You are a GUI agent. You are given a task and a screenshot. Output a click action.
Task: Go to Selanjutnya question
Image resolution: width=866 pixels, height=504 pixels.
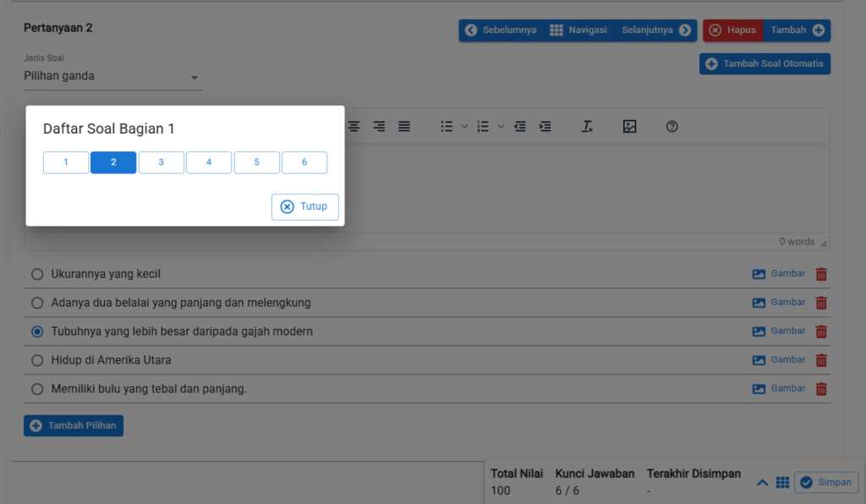655,30
